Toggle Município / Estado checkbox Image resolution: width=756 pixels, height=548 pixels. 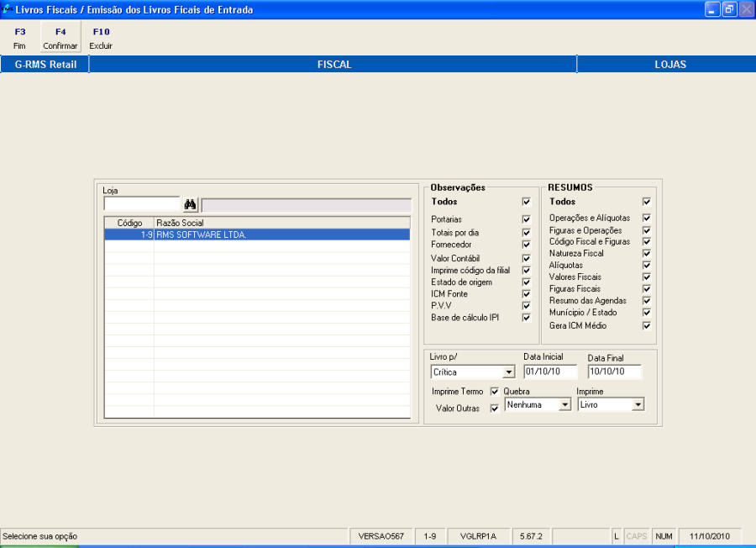pyautogui.click(x=647, y=313)
